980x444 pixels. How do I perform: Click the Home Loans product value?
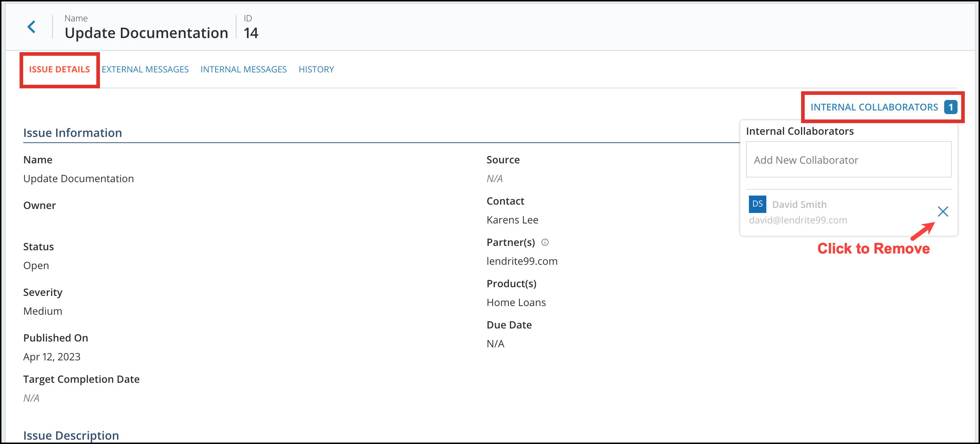coord(516,302)
